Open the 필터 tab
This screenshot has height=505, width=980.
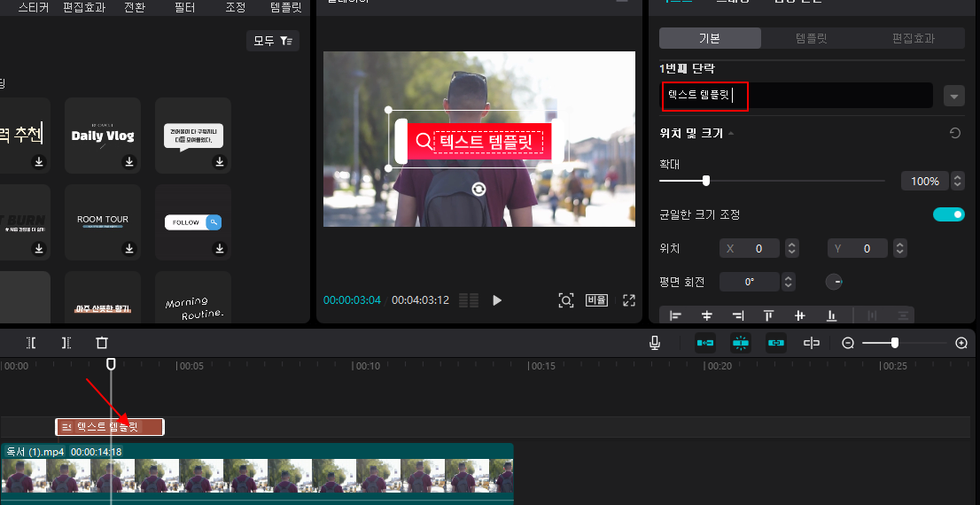pyautogui.click(x=184, y=8)
